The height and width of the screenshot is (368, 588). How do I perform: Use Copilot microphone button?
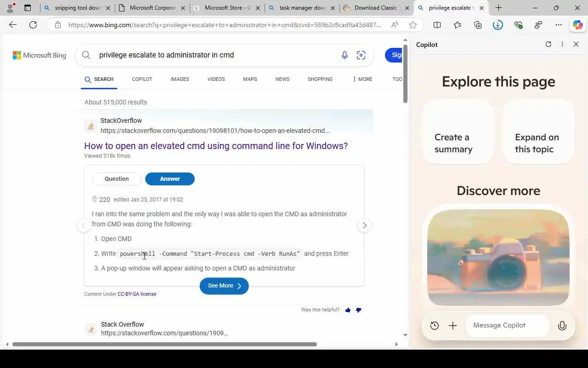pos(562,326)
